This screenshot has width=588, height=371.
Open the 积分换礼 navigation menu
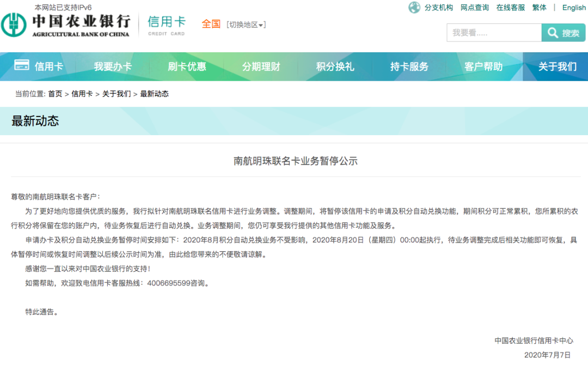(336, 66)
